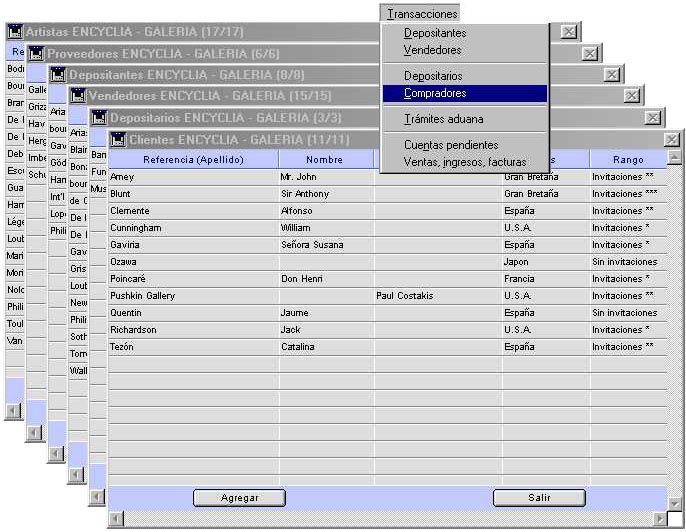Select the Pushkin Gallery client row

click(x=388, y=296)
